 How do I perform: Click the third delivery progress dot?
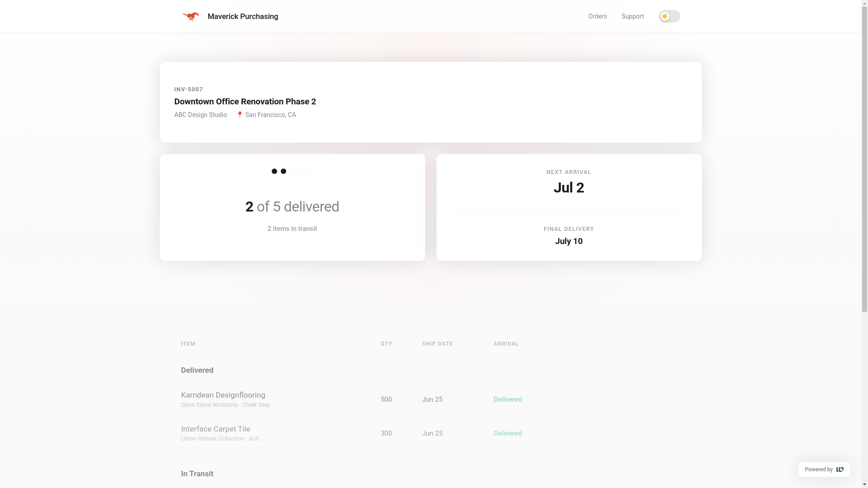tap(292, 171)
